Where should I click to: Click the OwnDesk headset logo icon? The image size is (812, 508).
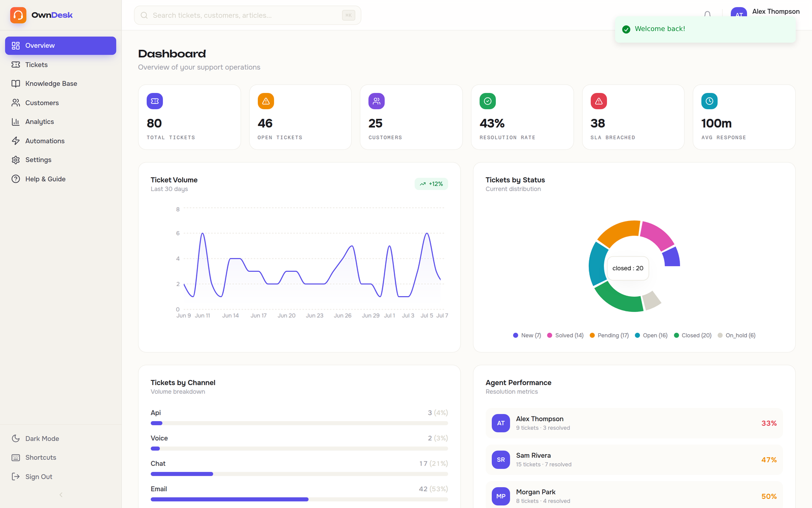click(x=18, y=15)
